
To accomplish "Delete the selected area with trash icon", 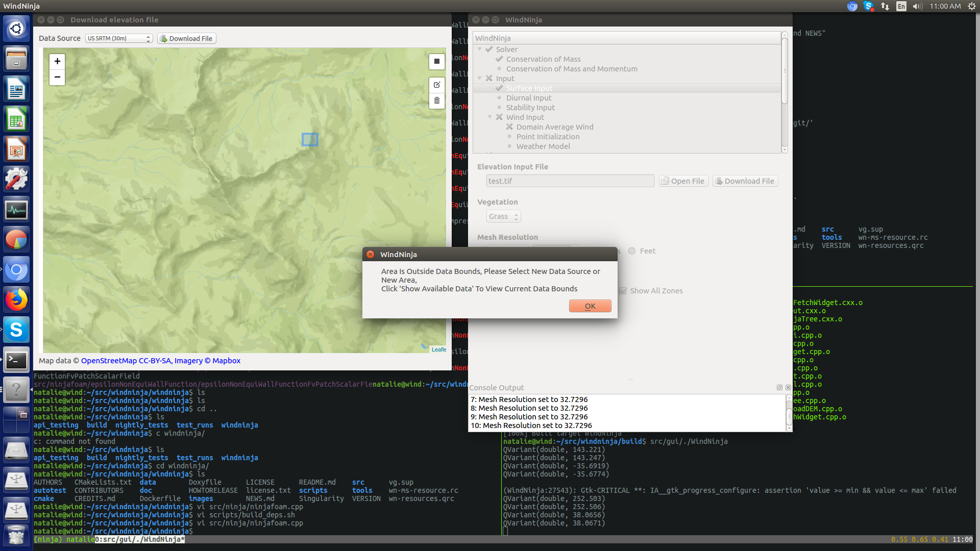I will [436, 101].
